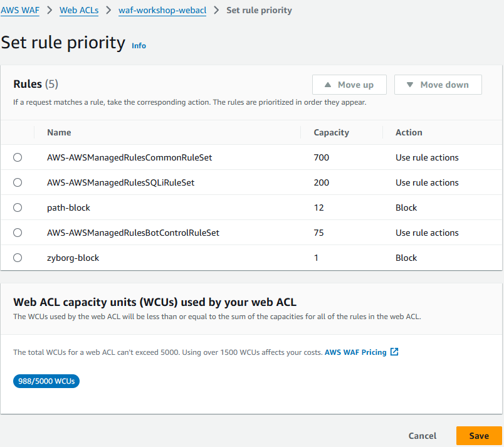Click the path-block rule name
Image resolution: width=504 pixels, height=447 pixels.
(68, 208)
